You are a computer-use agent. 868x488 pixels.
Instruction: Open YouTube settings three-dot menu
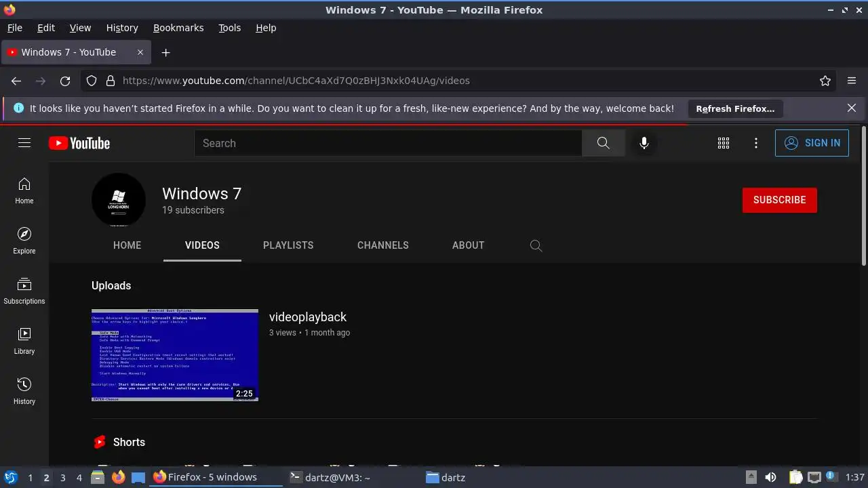coord(756,143)
